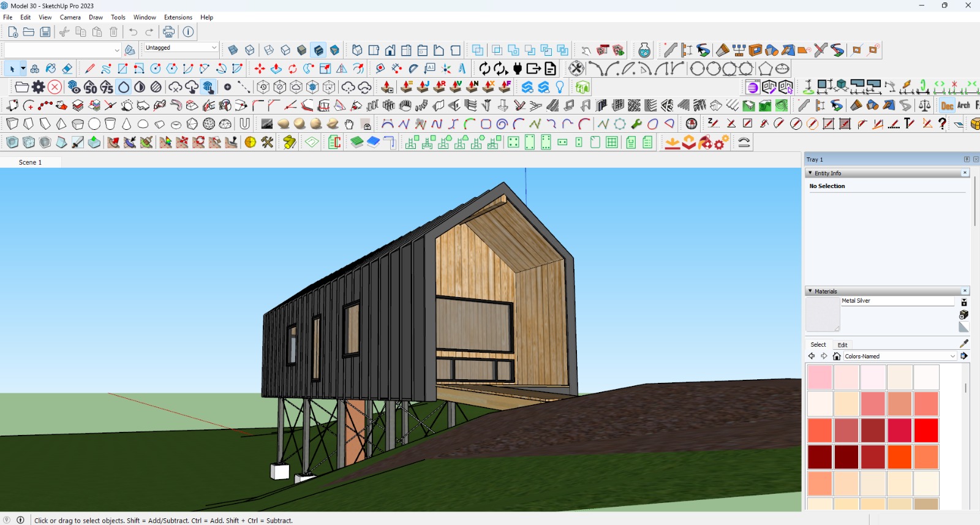The width and height of the screenshot is (980, 525).
Task: Enable Hidden Line face style
Action: 285,50
